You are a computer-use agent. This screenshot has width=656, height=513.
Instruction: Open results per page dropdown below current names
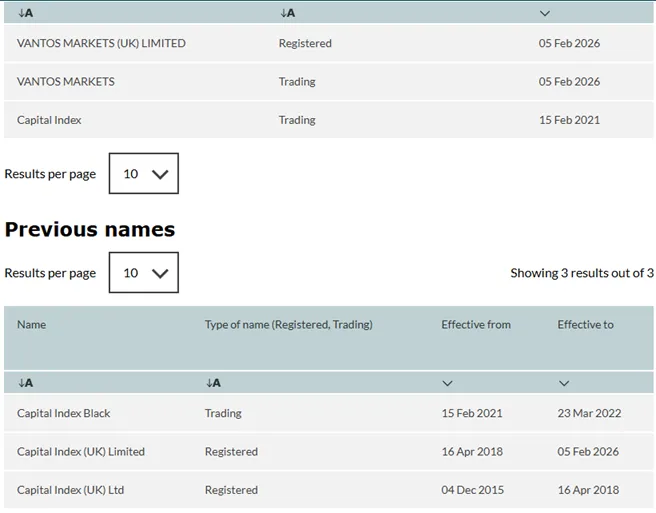coord(144,173)
